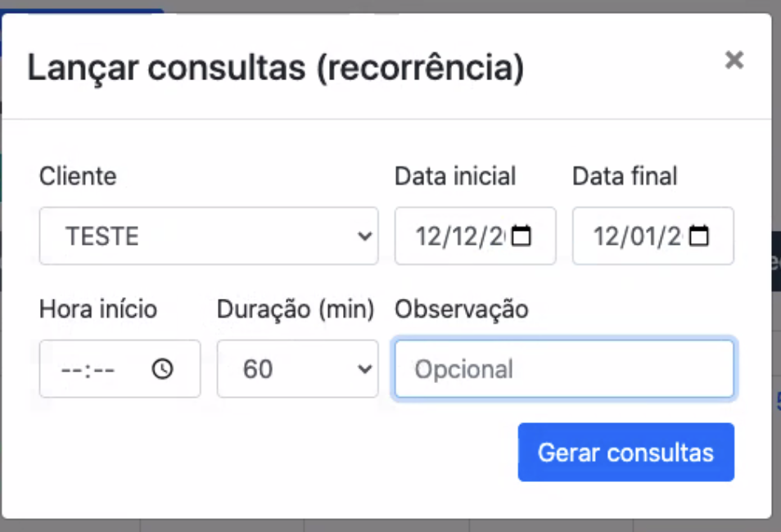Click the Cliente field label
Image resolution: width=781 pixels, height=532 pixels.
coord(78,176)
